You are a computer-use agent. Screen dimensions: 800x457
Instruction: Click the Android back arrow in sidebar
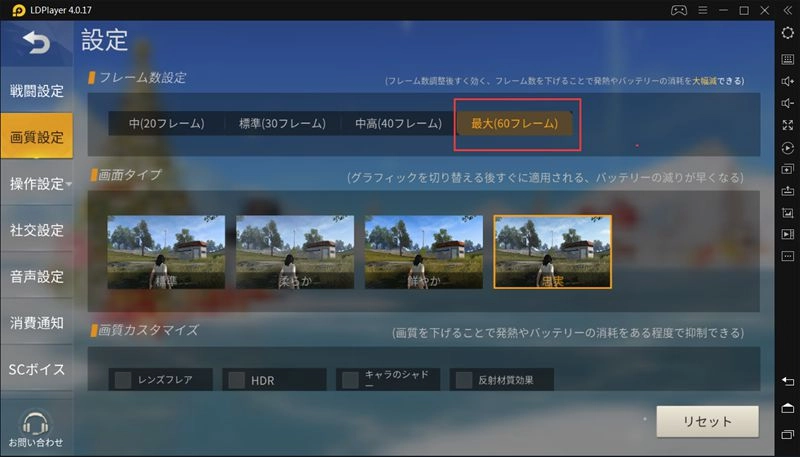tap(788, 382)
